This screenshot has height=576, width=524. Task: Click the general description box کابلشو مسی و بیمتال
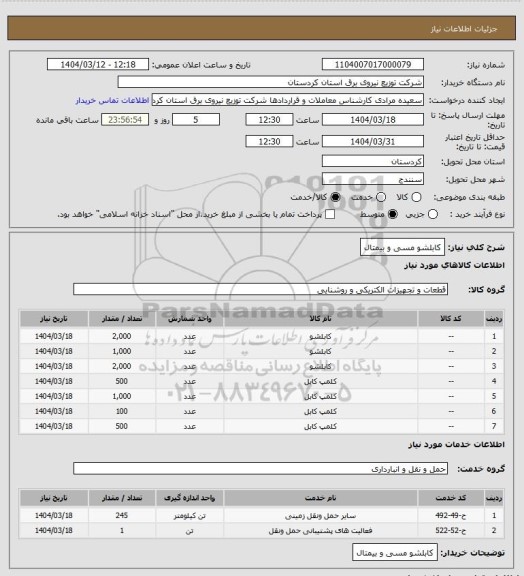(402, 247)
